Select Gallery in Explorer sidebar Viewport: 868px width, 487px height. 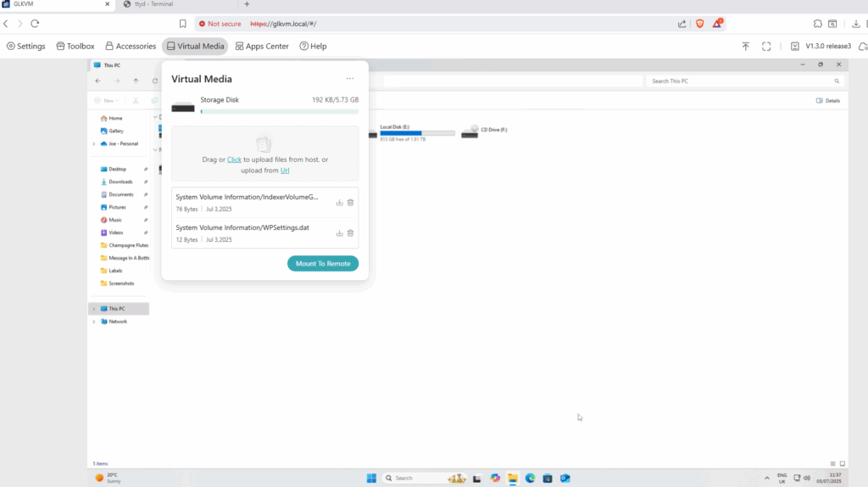(x=115, y=131)
